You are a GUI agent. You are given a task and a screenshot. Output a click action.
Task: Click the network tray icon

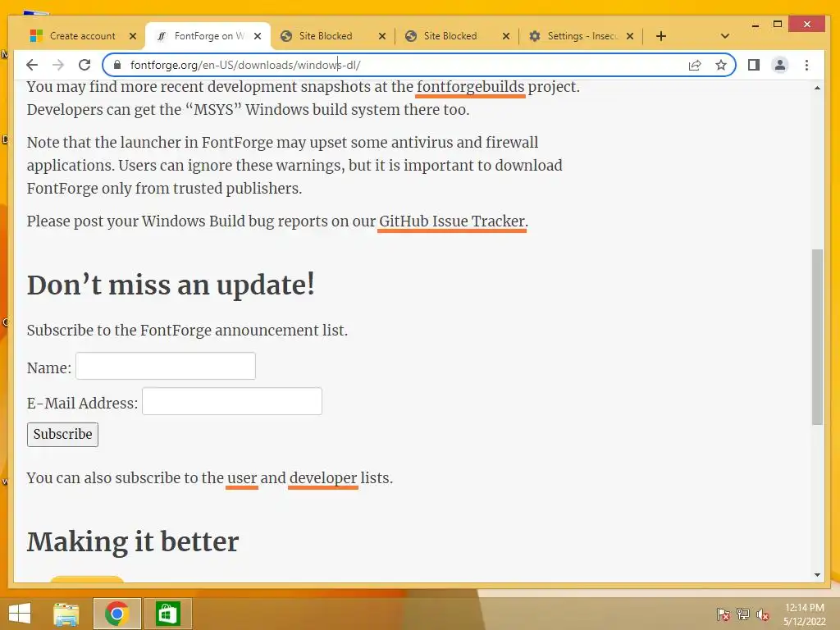743,614
